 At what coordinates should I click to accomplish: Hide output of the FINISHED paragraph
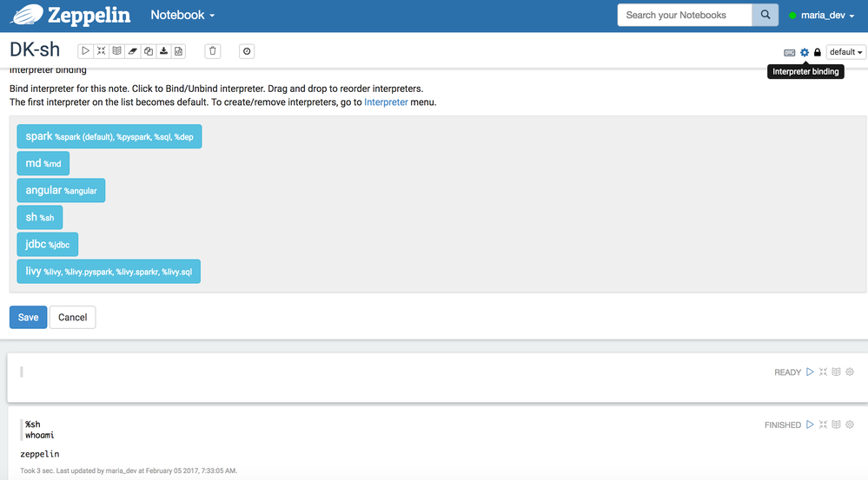837,424
